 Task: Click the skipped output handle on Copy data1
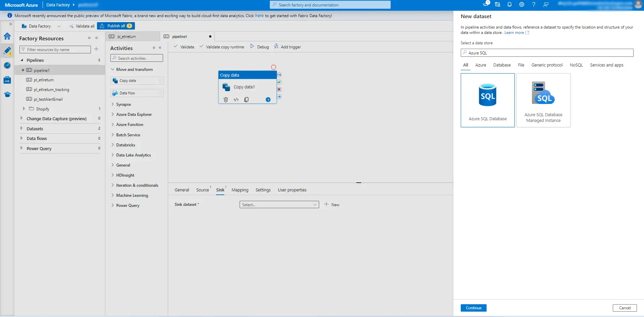(x=279, y=75)
